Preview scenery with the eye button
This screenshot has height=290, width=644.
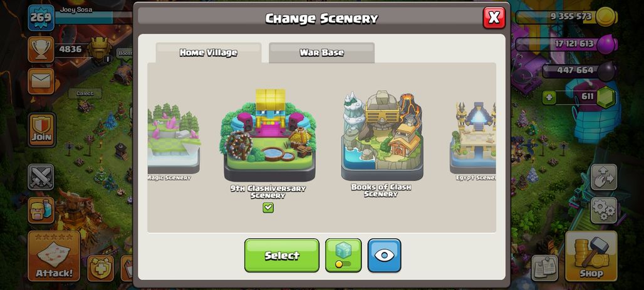click(x=385, y=255)
